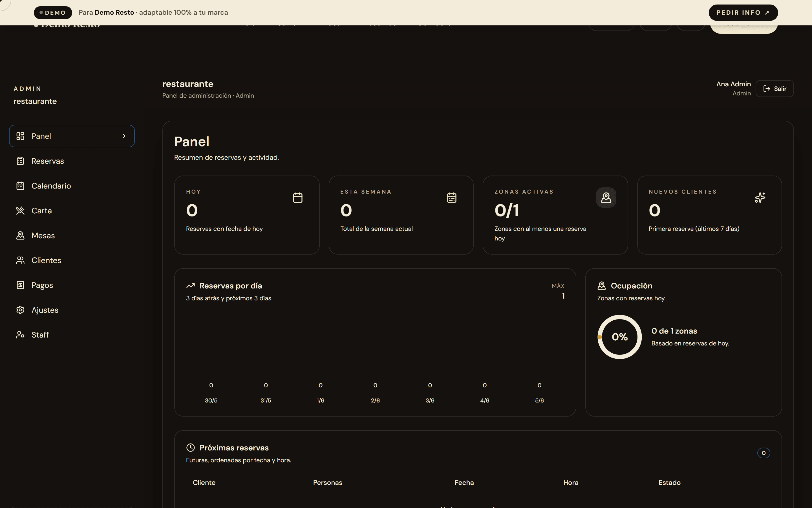Viewport: 812px width, 508px height.
Task: Open Ajustes settings page
Action: (x=72, y=310)
